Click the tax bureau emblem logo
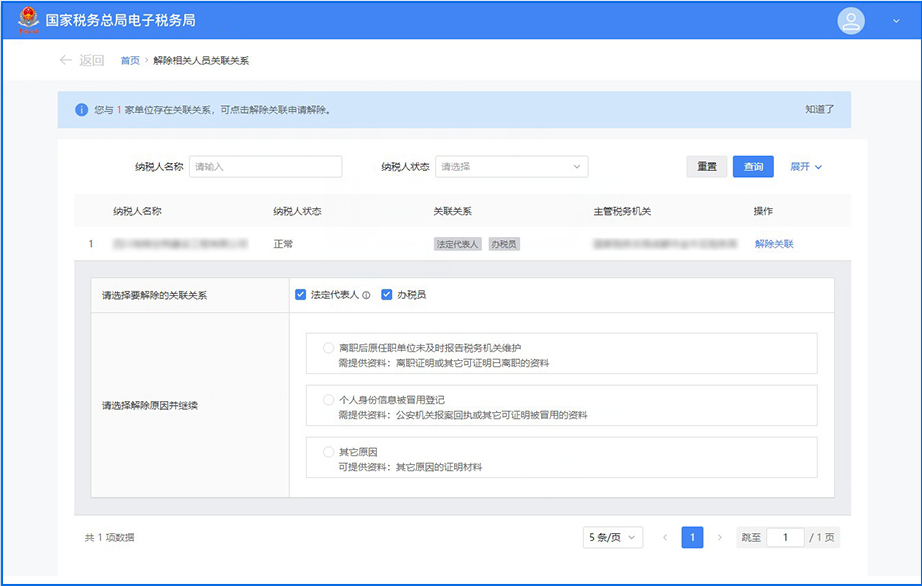Viewport: 922px width, 586px height. coord(28,20)
